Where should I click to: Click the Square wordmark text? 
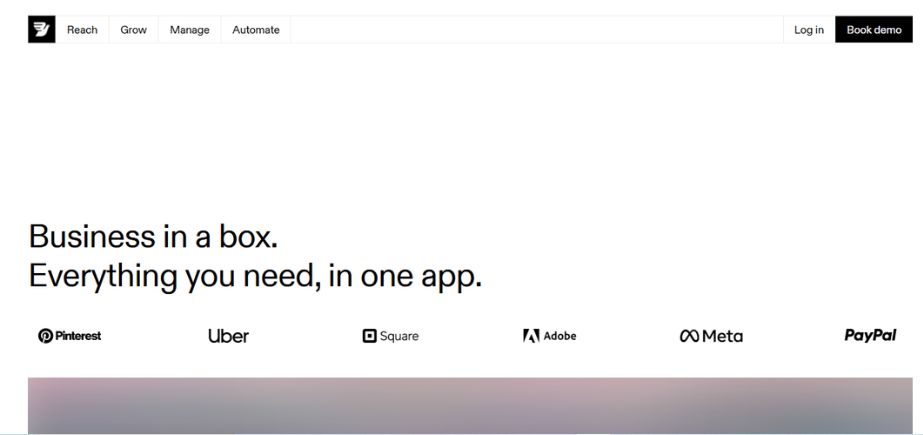click(399, 336)
